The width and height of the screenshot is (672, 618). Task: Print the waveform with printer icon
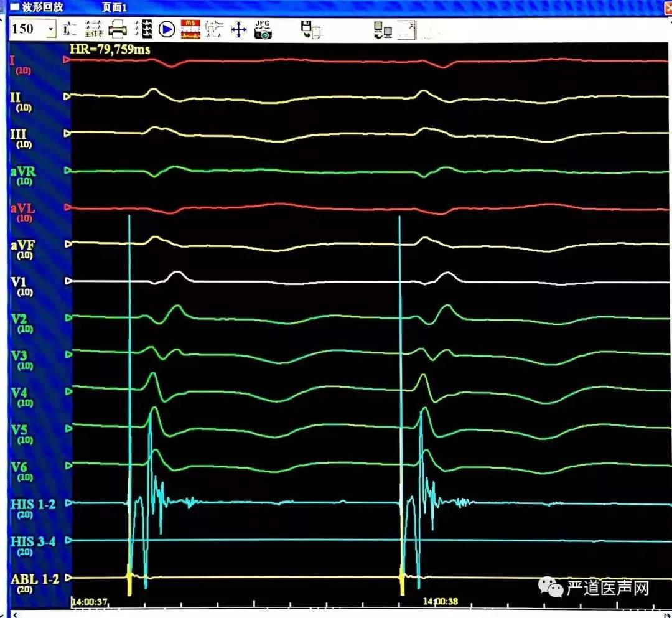click(x=118, y=29)
